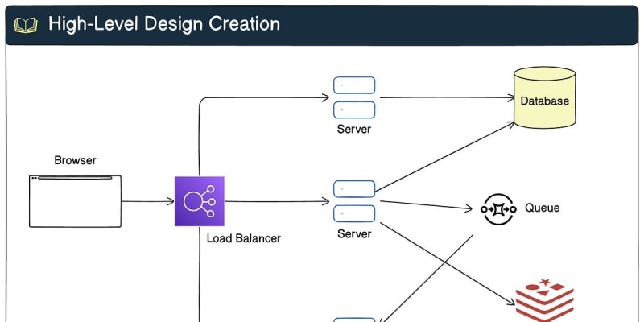Click upper box of the topmost server

[354, 85]
